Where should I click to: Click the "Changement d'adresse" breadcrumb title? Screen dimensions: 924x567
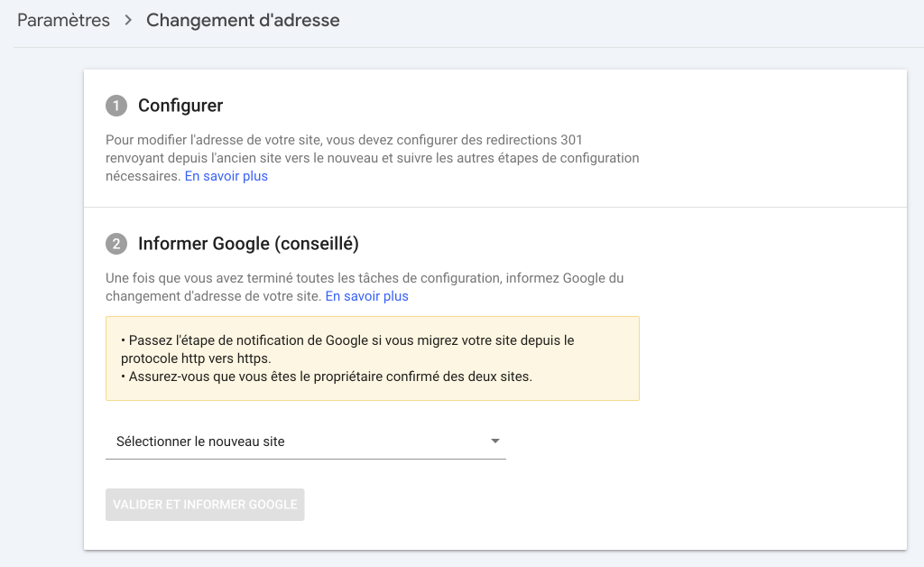(x=243, y=20)
